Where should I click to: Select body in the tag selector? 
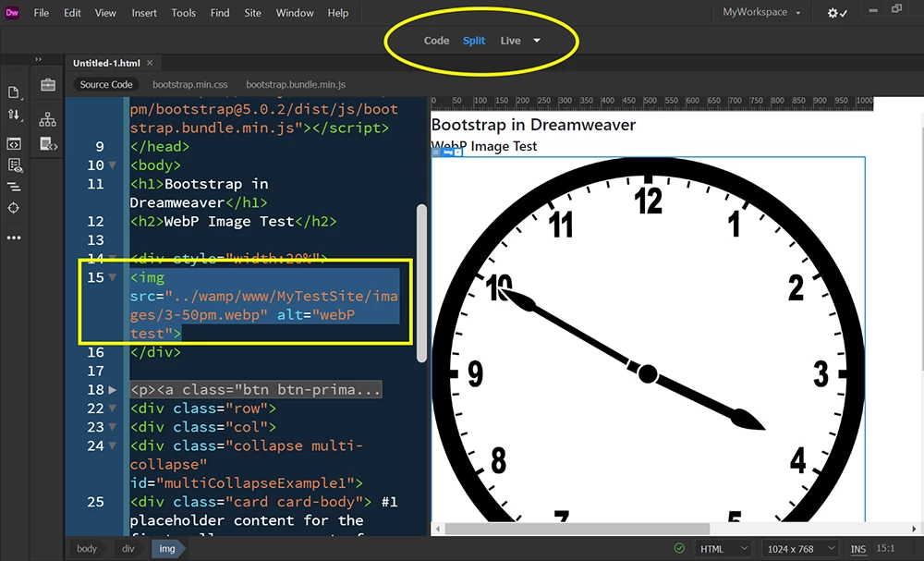(x=87, y=549)
